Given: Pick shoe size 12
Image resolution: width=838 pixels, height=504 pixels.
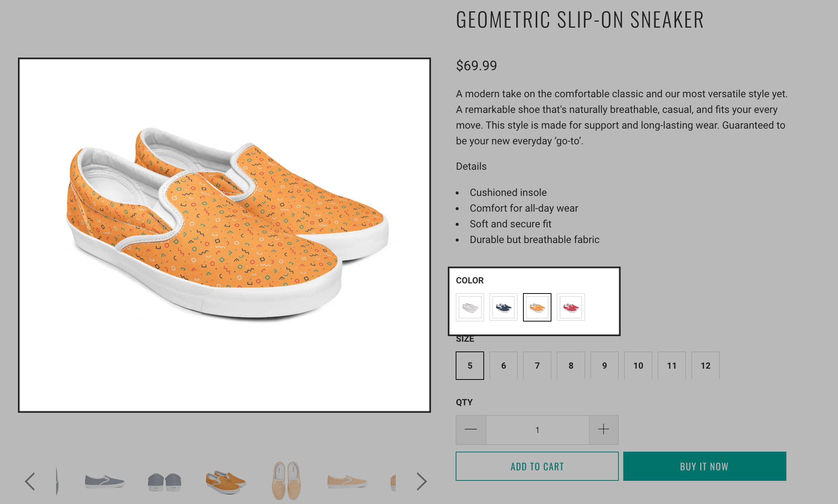Looking at the screenshot, I should coord(706,366).
